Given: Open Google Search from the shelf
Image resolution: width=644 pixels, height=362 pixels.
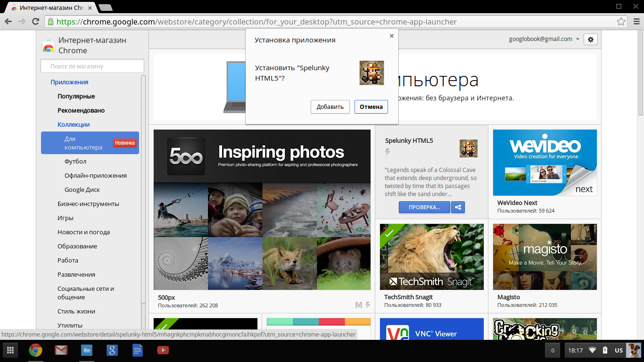Looking at the screenshot, I should 112,350.
